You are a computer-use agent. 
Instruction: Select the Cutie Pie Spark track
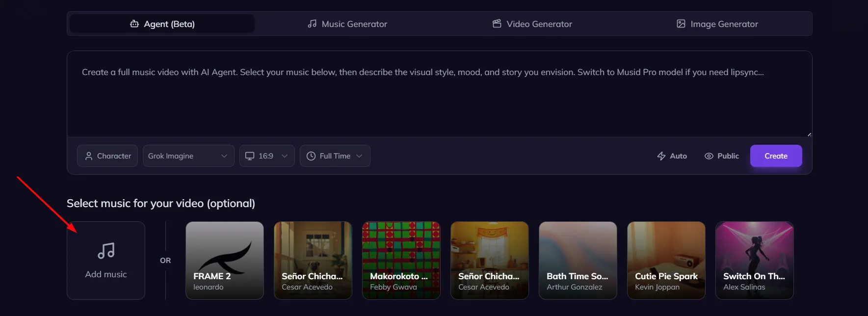(x=666, y=261)
